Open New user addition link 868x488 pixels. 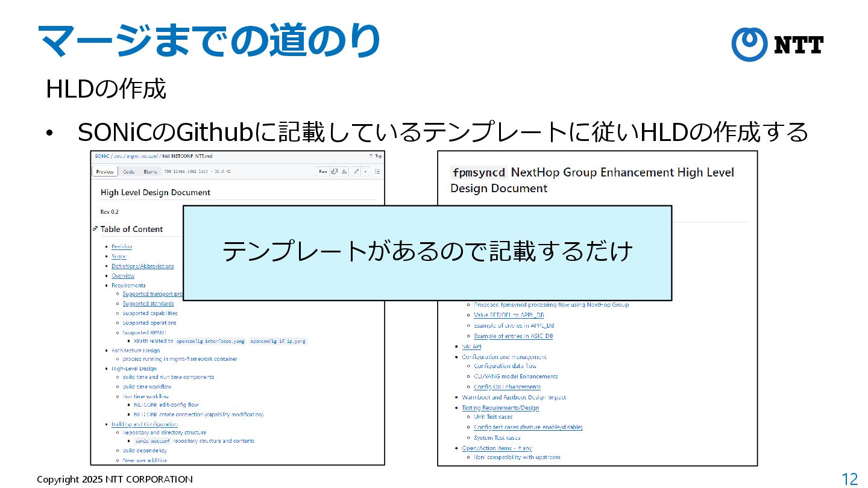coord(145,460)
